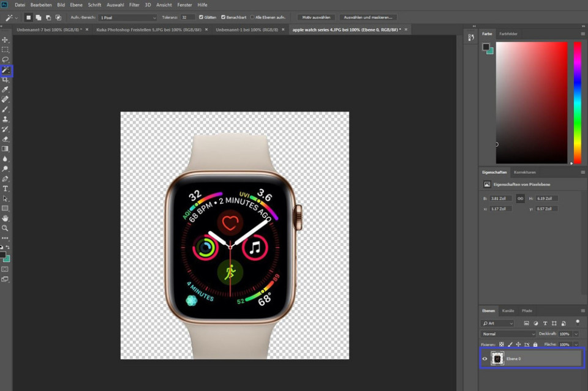Select the Brush tool
The width and height of the screenshot is (588, 391).
[6, 110]
